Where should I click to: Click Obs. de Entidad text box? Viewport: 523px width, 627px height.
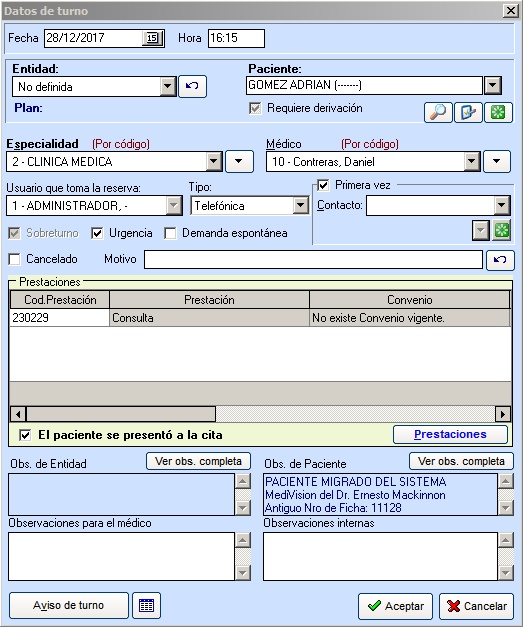tap(122, 494)
